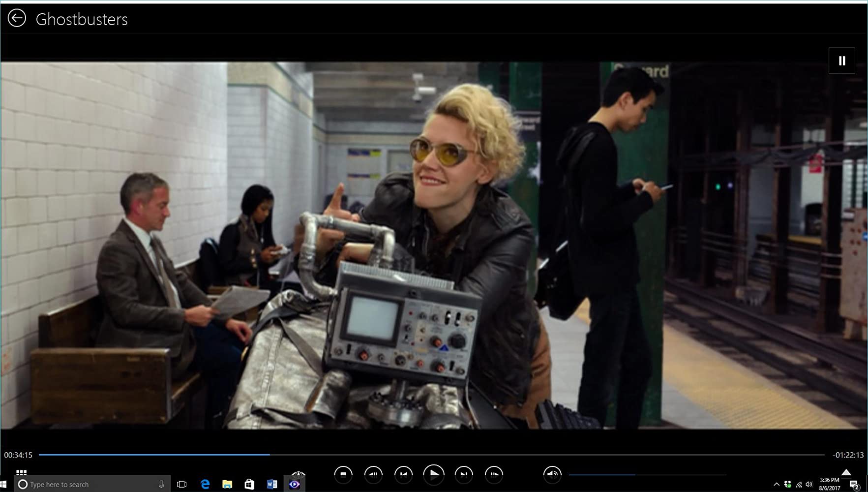Open Microsoft Edge from the taskbar

pyautogui.click(x=205, y=485)
